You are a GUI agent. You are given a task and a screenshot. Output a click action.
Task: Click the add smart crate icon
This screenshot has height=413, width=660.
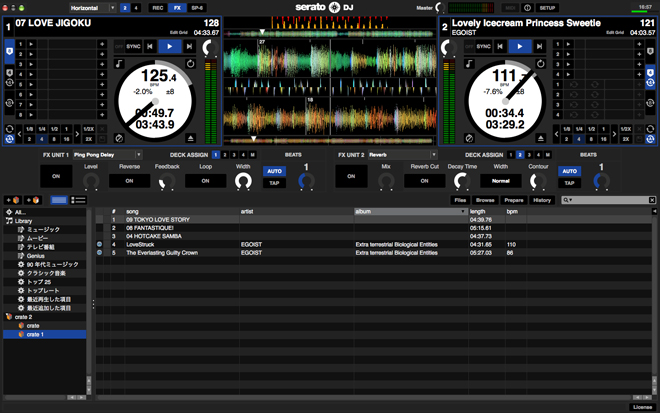pyautogui.click(x=33, y=200)
